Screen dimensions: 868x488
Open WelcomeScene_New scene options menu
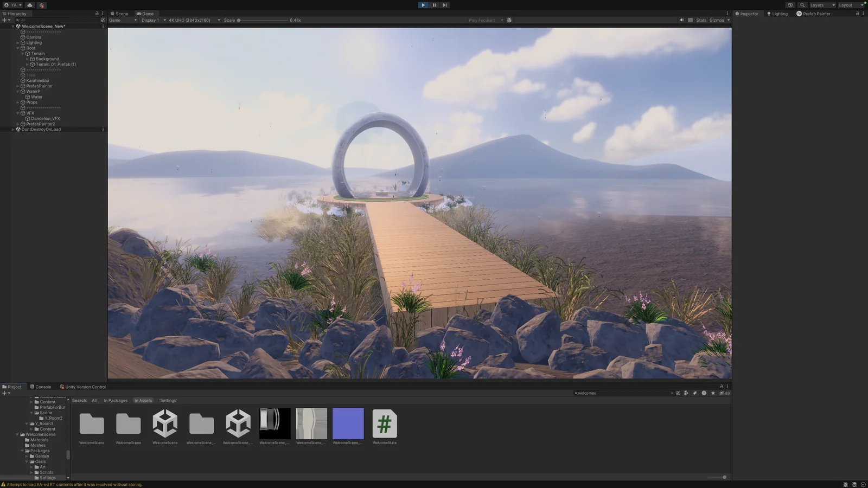click(103, 26)
